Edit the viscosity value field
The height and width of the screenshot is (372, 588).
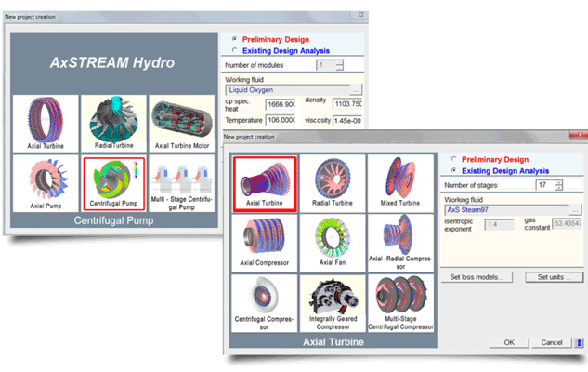[347, 121]
